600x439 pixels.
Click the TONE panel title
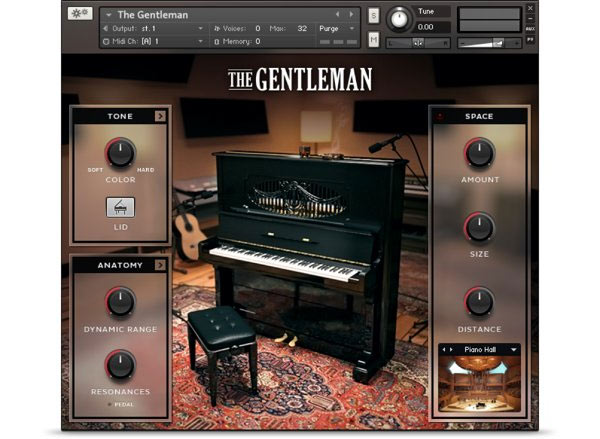click(120, 116)
